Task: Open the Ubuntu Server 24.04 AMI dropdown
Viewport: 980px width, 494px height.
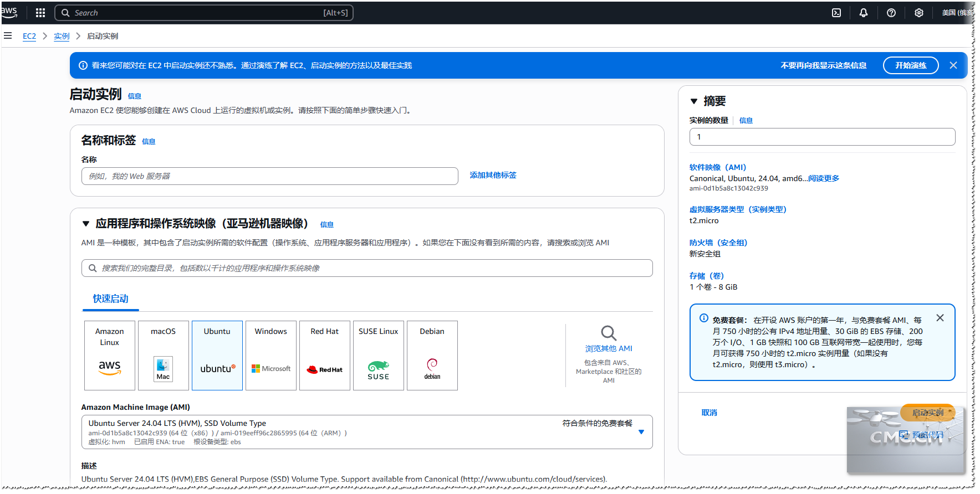Action: click(x=367, y=432)
